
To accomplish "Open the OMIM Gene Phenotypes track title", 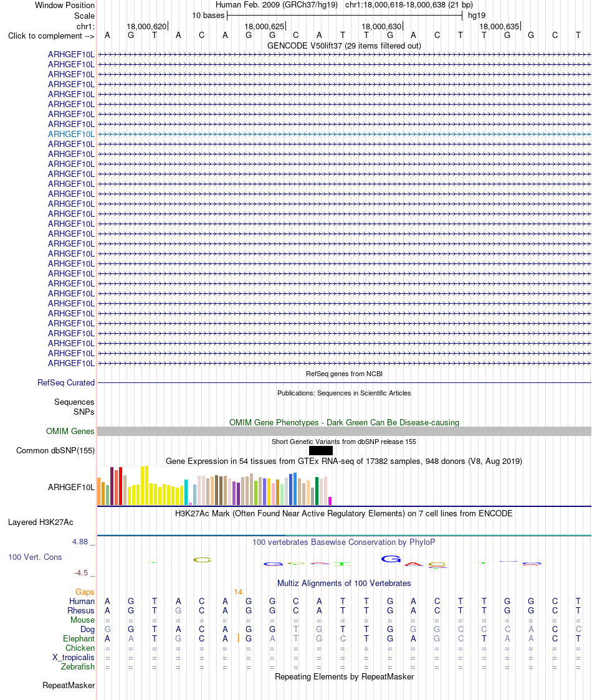I will pyautogui.click(x=344, y=422).
